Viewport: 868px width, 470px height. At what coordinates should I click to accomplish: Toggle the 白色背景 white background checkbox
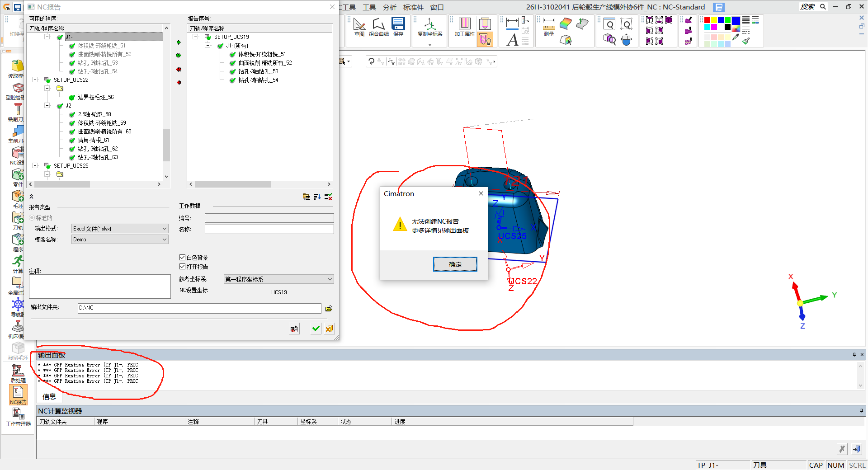182,258
